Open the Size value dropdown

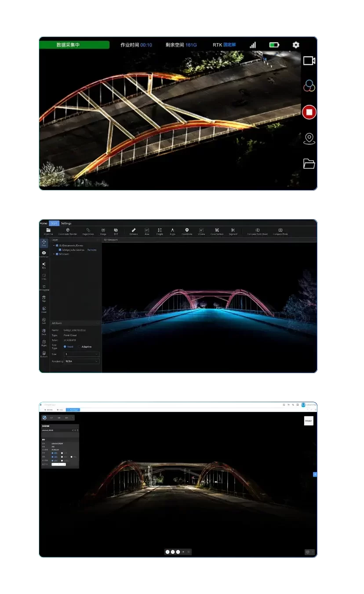click(82, 354)
